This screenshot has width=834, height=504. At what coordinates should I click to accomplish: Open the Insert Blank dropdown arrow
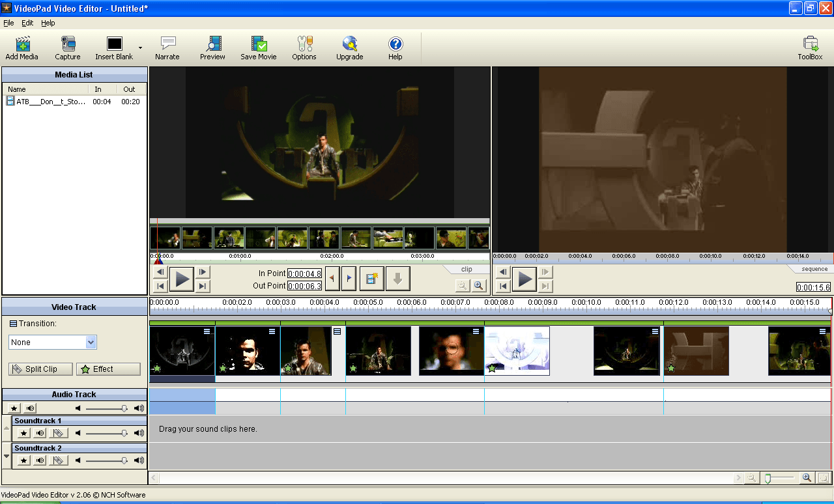pyautogui.click(x=141, y=48)
